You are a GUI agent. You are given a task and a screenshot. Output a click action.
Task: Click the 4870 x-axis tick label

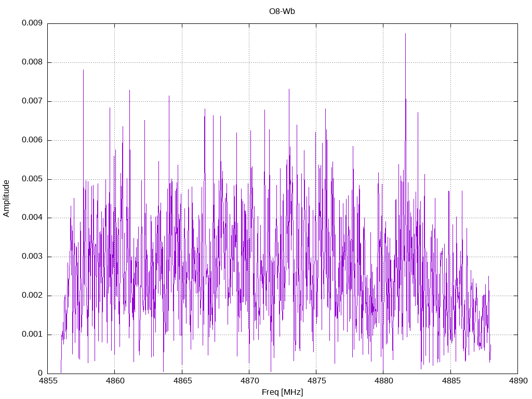[249, 381]
